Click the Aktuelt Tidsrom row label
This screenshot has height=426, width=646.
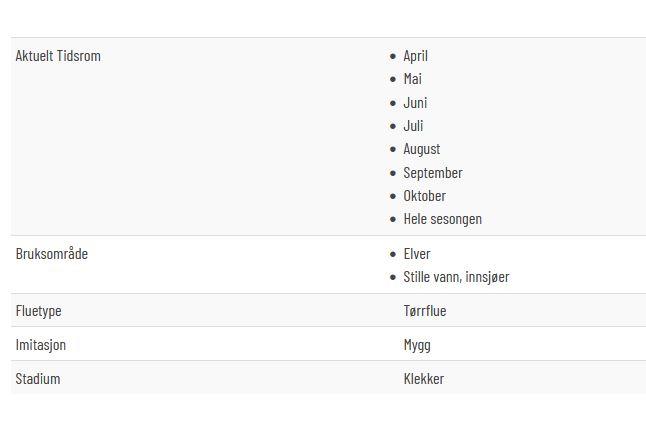point(58,56)
